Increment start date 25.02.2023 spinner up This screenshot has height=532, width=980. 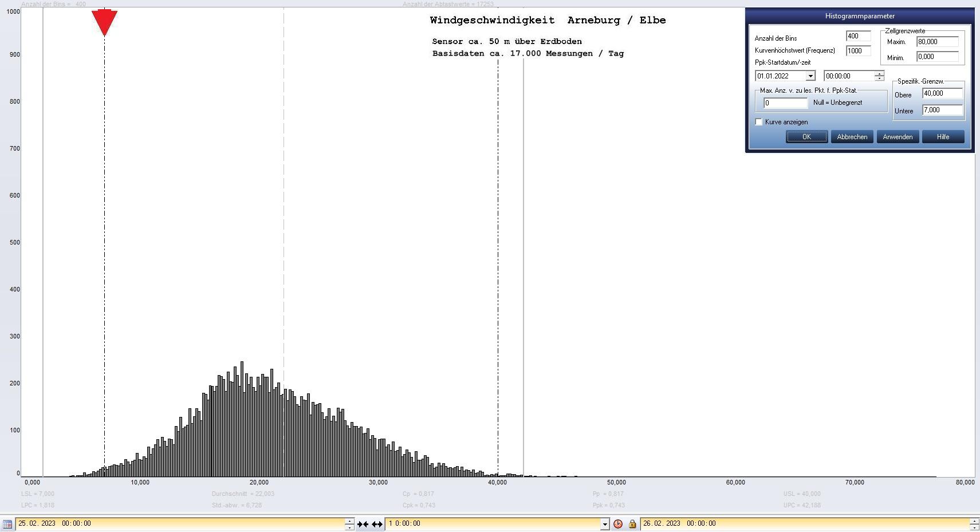pos(349,521)
